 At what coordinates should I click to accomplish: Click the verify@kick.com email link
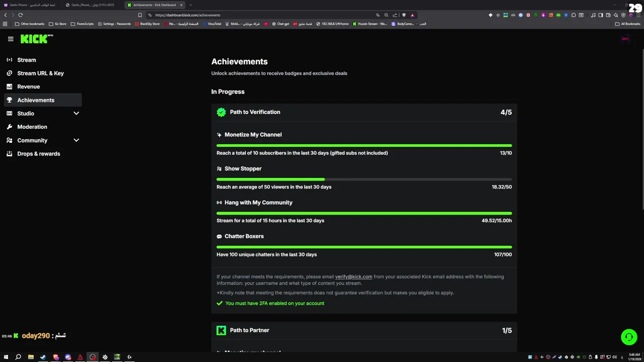pyautogui.click(x=354, y=277)
